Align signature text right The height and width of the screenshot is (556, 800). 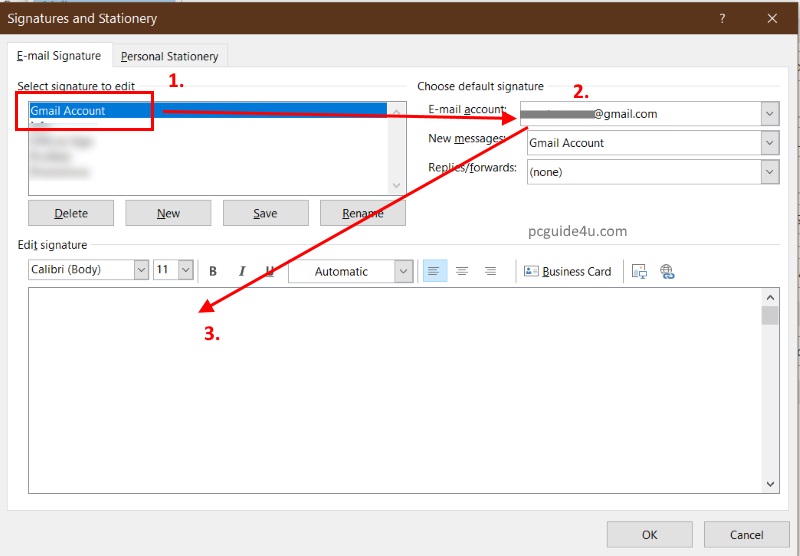point(490,271)
